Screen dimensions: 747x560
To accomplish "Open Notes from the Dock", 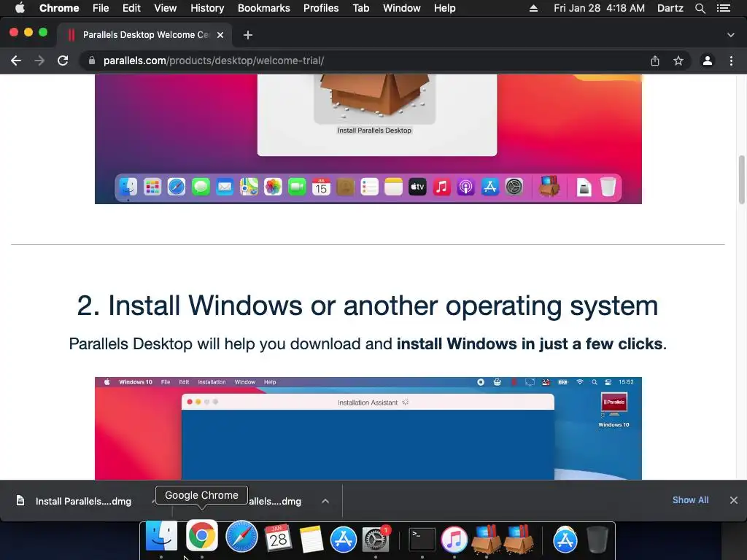I will point(312,539).
